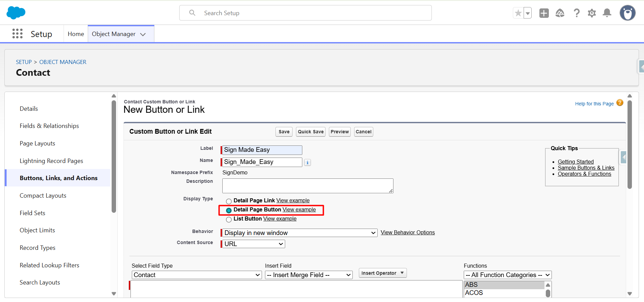Screen dimensions: 644x302
Task: Open the Insert Merge Field dropdown
Action: (308, 275)
